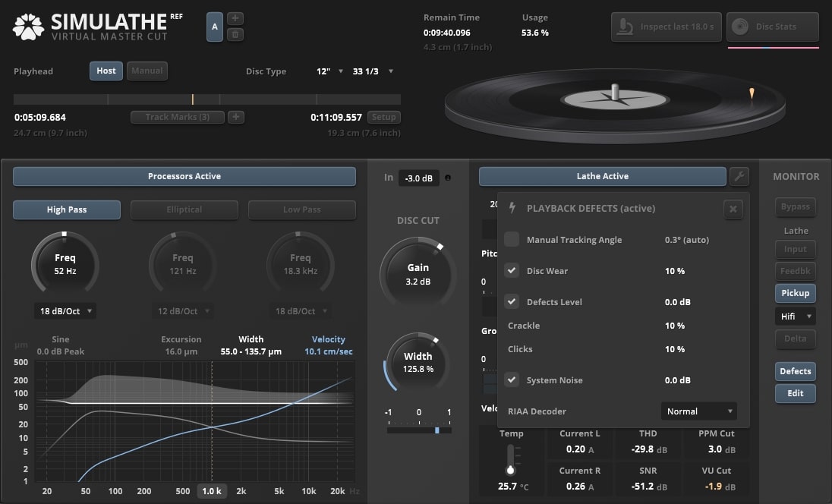Enable the Manual Tracking Angle checkbox
This screenshot has height=504, width=832.
[512, 240]
